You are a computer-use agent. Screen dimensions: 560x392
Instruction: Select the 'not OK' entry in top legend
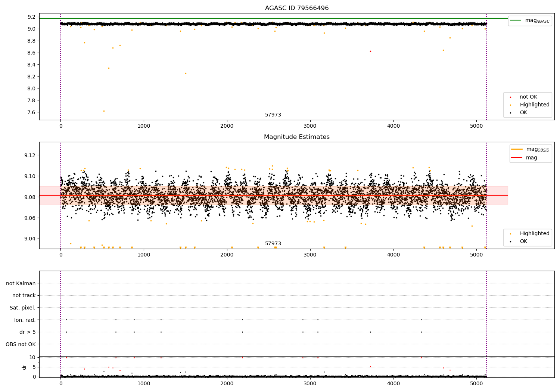point(528,97)
